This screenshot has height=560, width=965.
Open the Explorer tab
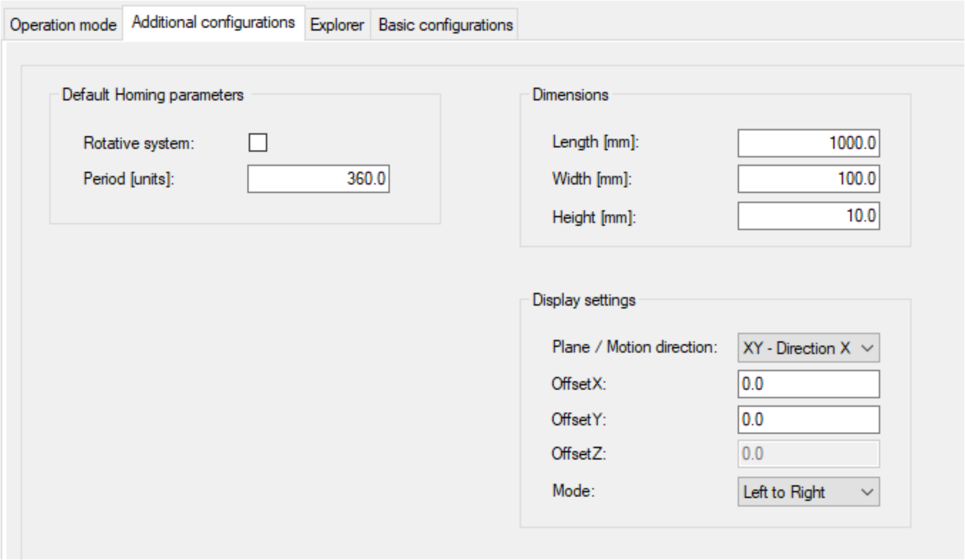coord(337,25)
